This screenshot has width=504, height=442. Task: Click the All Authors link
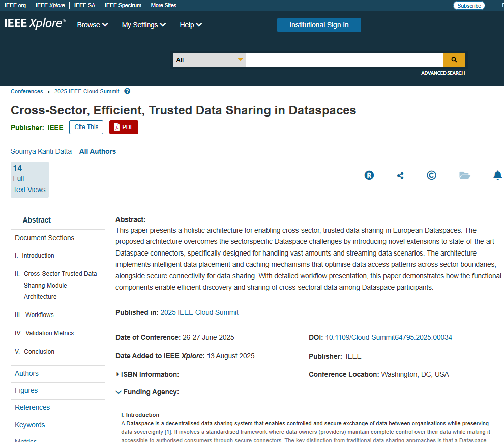coord(98,151)
